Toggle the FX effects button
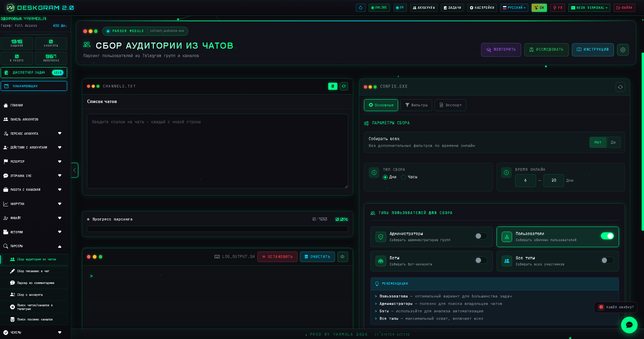The image size is (644, 339). 558,8
